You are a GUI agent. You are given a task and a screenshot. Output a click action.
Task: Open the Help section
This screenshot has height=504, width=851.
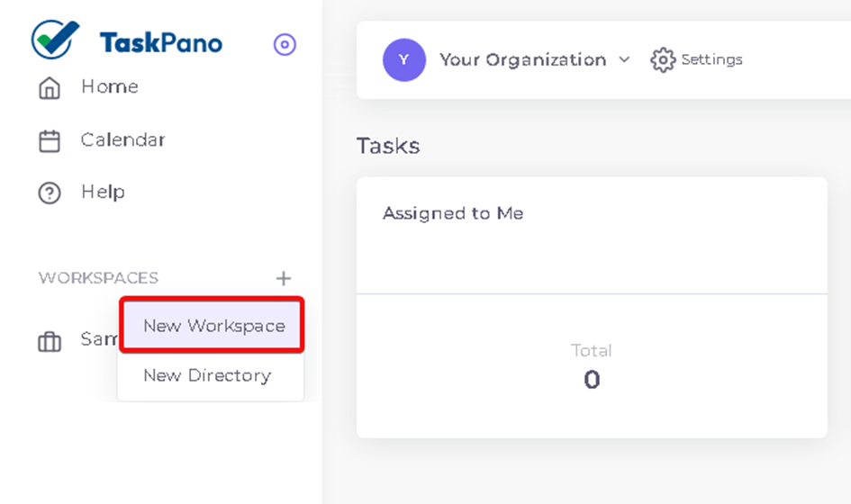(104, 192)
